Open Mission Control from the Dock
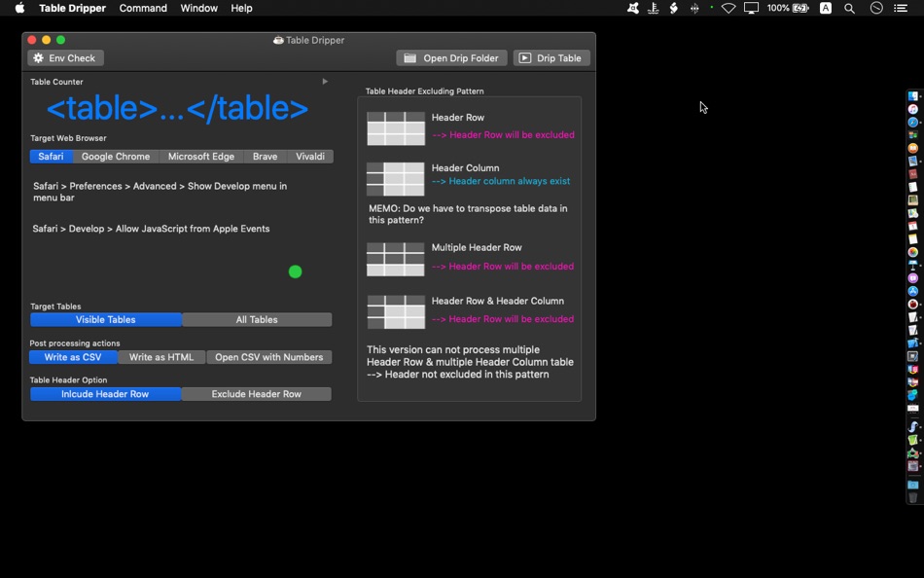924x578 pixels. [912, 135]
